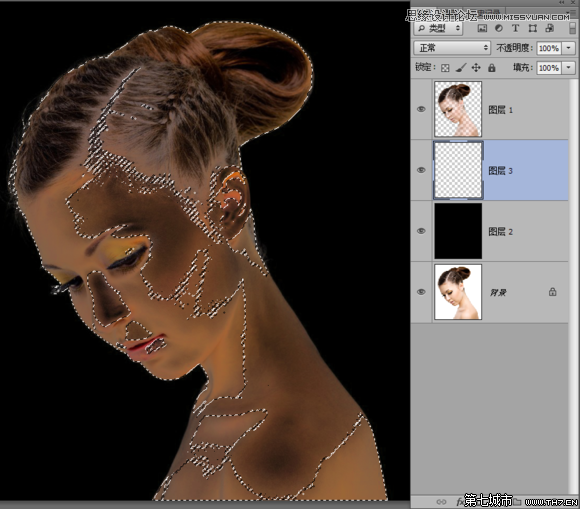Open the 正常 blend mode dropdown
The image size is (580, 509).
point(452,48)
